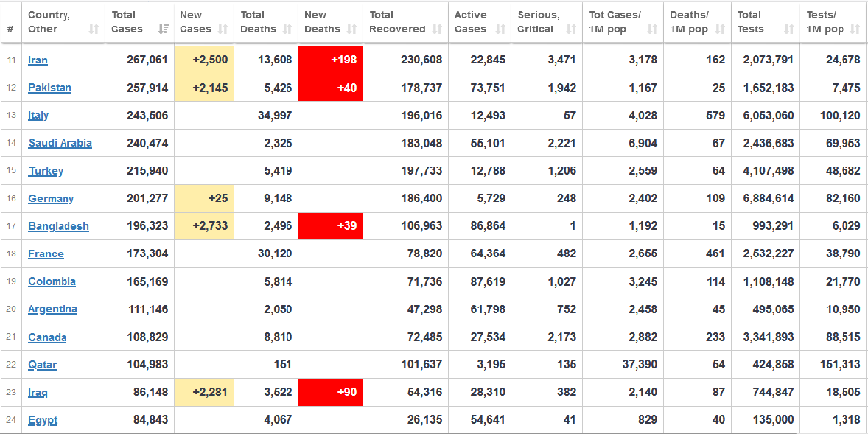Sort by Total Cases using its sort icon
The height and width of the screenshot is (434, 868).
pos(164,29)
